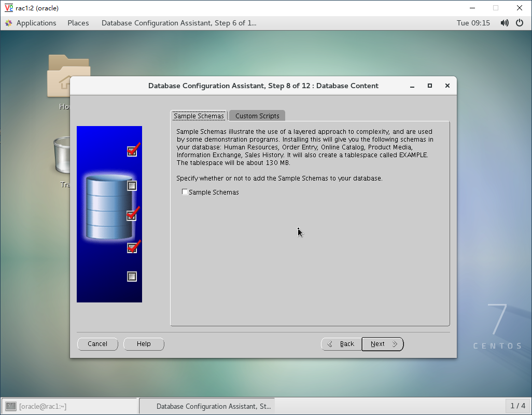
Task: Click the clock showing Tue 09:15
Action: coord(473,23)
